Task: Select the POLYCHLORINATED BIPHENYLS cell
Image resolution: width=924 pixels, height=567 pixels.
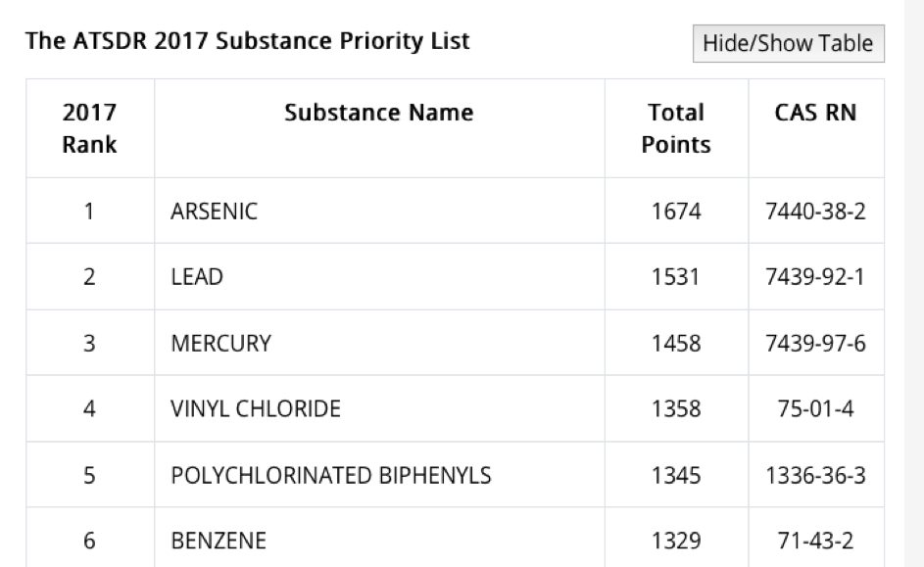Action: [x=331, y=476]
